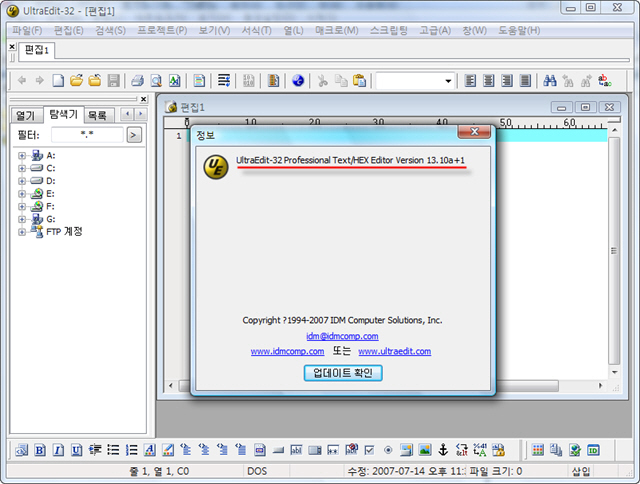The width and height of the screenshot is (640, 484).
Task: Click the 업데이트 확인 button
Action: coord(343,373)
